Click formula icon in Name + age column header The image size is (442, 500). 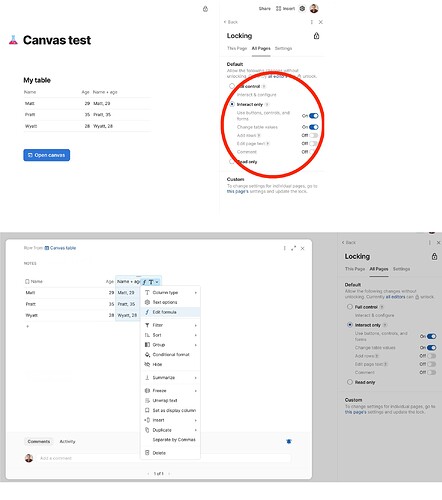point(145,282)
